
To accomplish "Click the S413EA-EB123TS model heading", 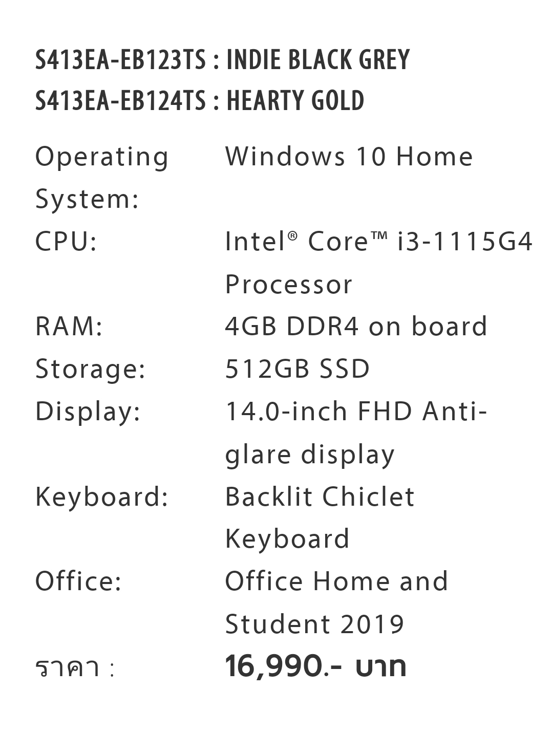I will (x=223, y=60).
